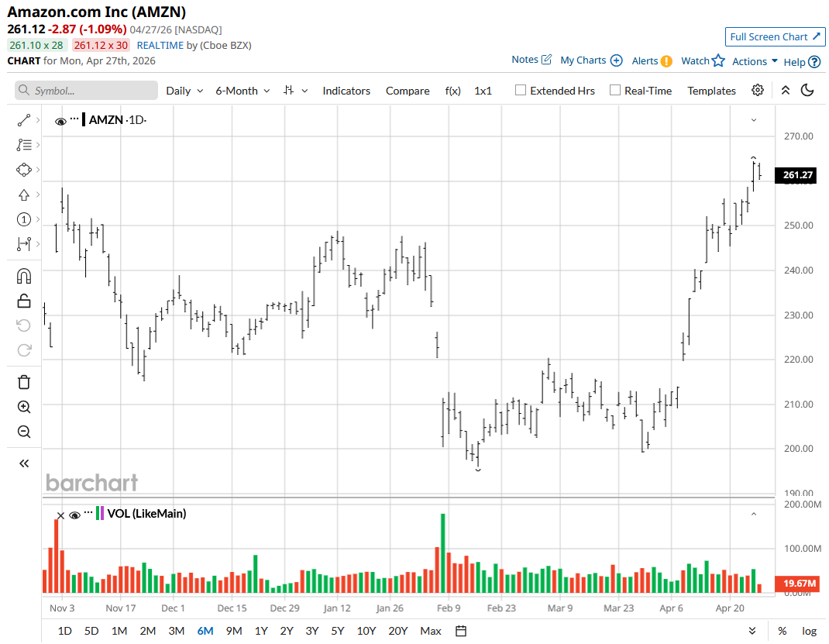829x644 pixels.
Task: Click the 261.27 current price label
Action: (x=796, y=175)
